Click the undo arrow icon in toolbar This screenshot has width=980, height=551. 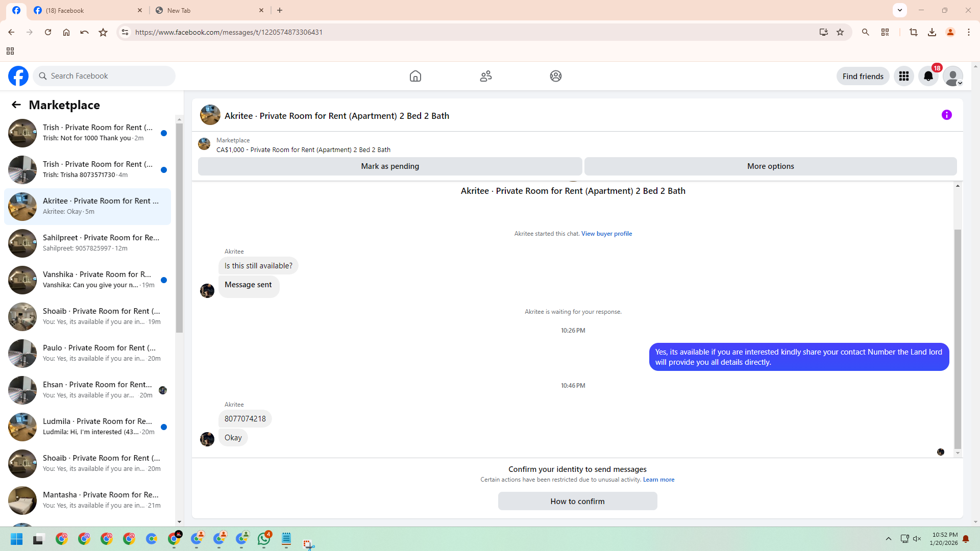(85, 32)
